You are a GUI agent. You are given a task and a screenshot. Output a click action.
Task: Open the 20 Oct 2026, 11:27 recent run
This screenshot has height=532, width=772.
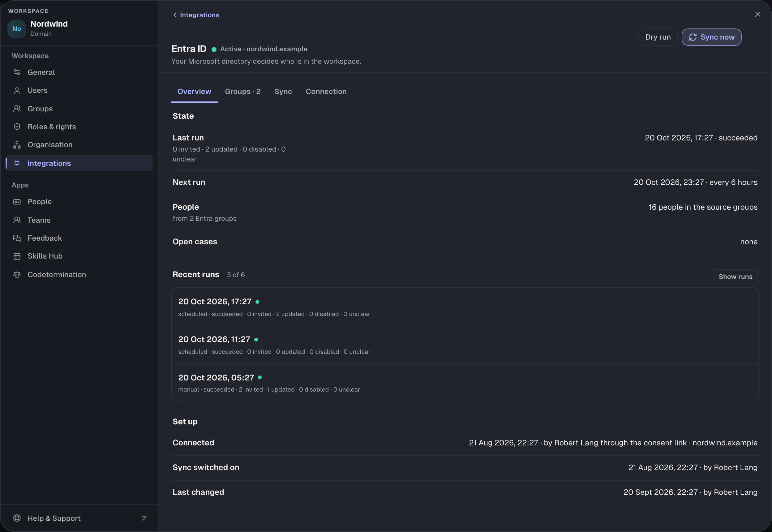pyautogui.click(x=465, y=344)
